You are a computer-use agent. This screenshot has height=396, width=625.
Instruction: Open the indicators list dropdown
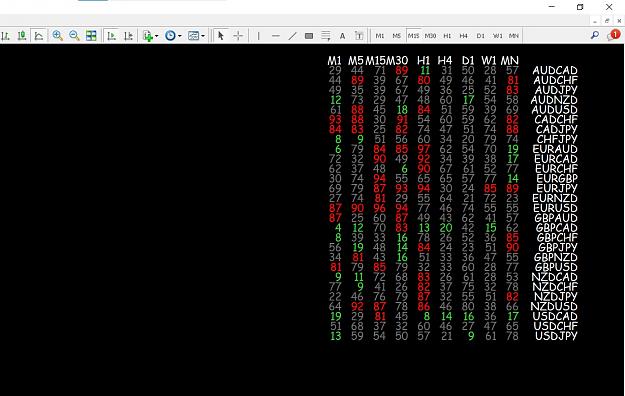click(x=150, y=36)
